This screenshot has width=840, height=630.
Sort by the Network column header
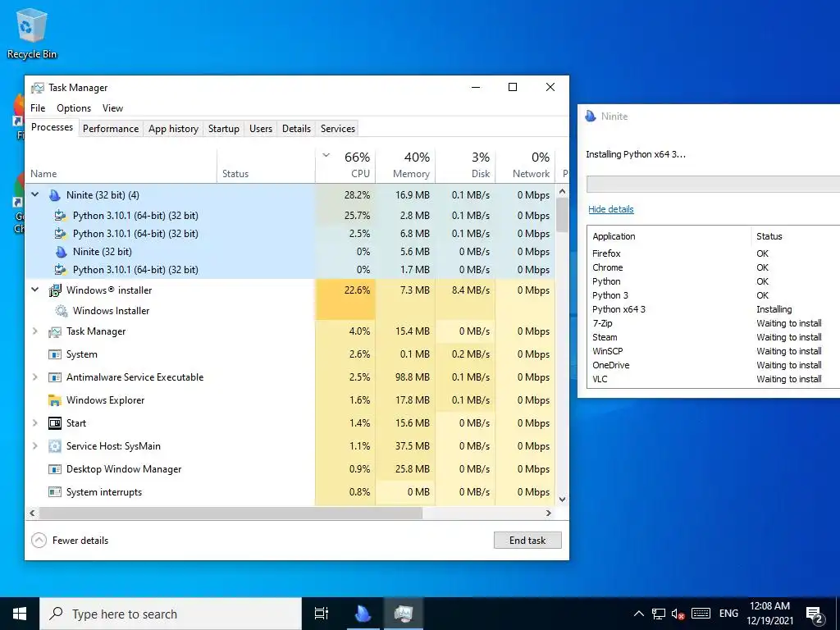[526, 165]
